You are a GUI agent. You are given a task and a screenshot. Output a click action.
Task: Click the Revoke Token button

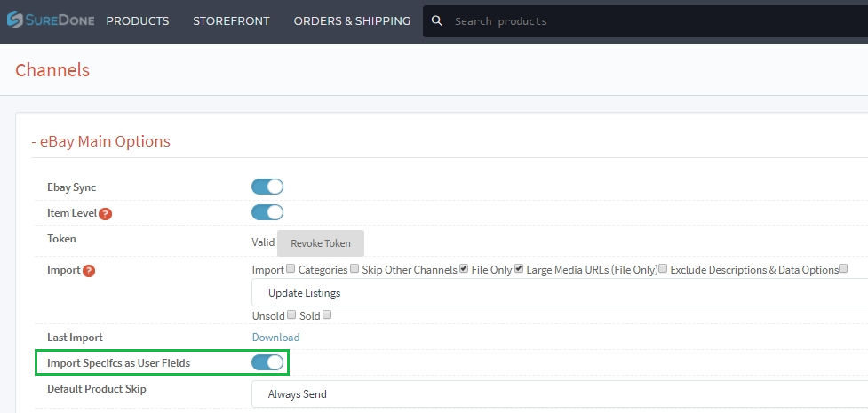click(x=321, y=243)
